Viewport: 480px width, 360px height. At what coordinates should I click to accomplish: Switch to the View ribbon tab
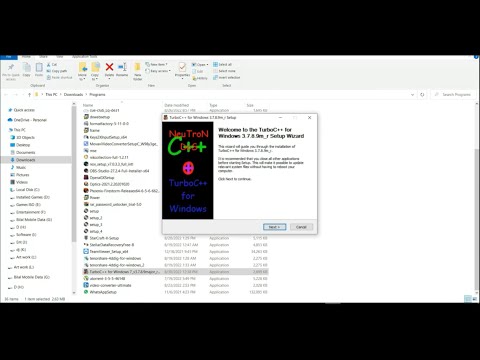(x=59, y=57)
